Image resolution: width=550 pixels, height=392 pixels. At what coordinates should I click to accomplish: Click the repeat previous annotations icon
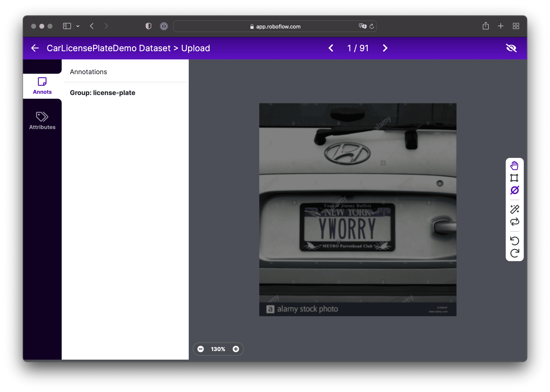click(x=515, y=222)
